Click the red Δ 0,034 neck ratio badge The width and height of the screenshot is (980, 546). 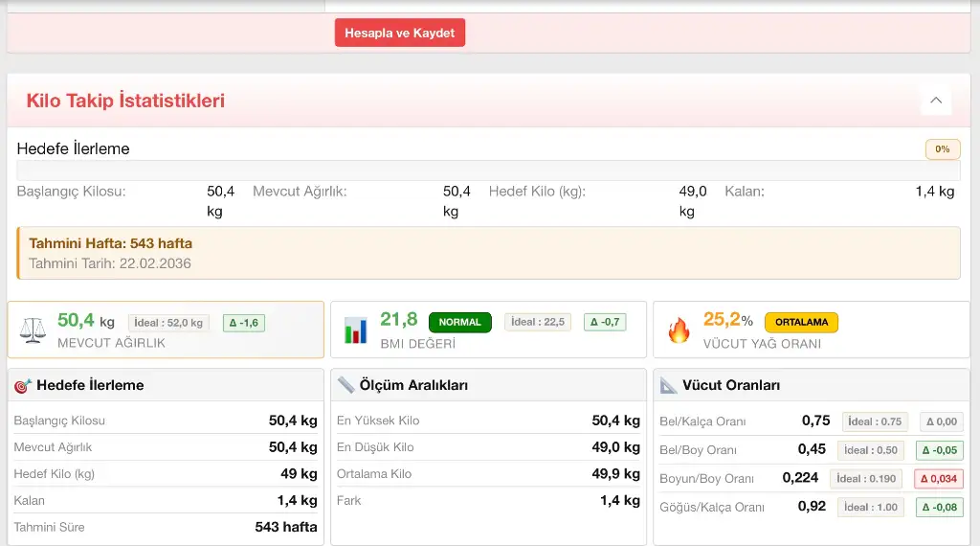coord(938,479)
